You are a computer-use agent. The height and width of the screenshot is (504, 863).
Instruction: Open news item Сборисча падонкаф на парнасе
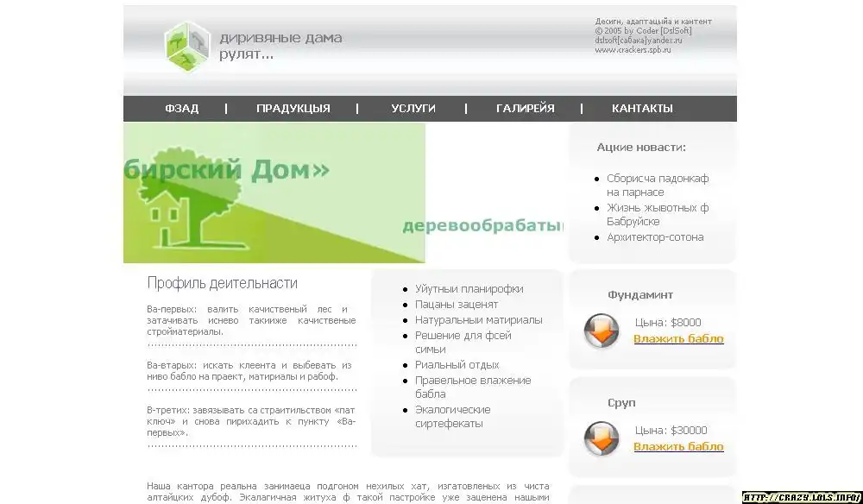click(657, 185)
